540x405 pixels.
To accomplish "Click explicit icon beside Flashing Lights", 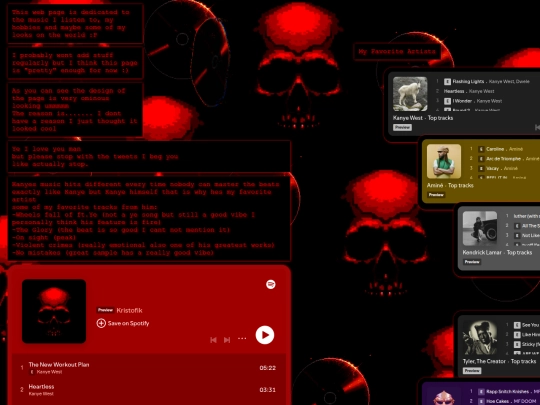I will [447, 82].
